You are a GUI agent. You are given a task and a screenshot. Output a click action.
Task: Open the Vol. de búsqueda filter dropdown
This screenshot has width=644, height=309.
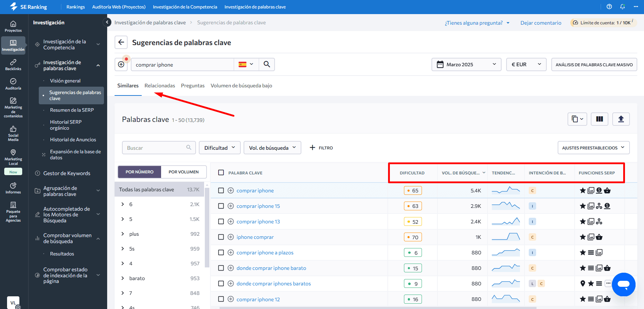(x=272, y=148)
